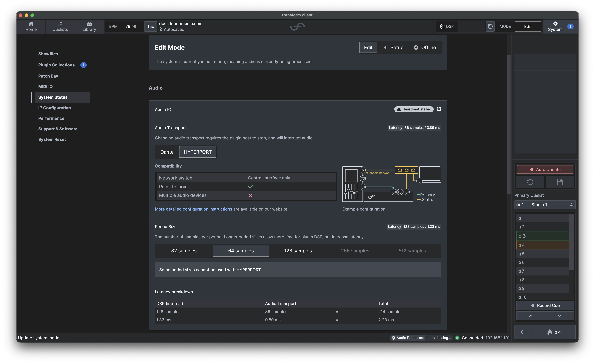The width and height of the screenshot is (595, 364).
Task: Go to the Home icon tab
Action: click(31, 26)
